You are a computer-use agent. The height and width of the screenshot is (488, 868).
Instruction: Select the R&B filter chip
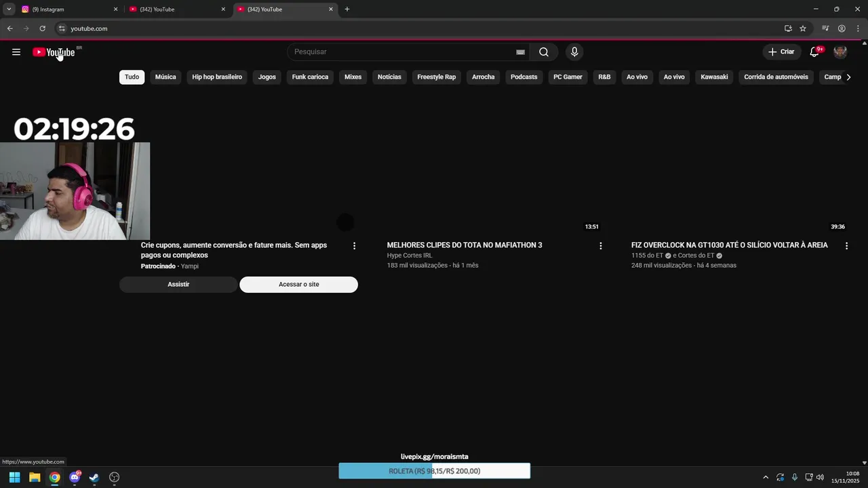point(604,77)
